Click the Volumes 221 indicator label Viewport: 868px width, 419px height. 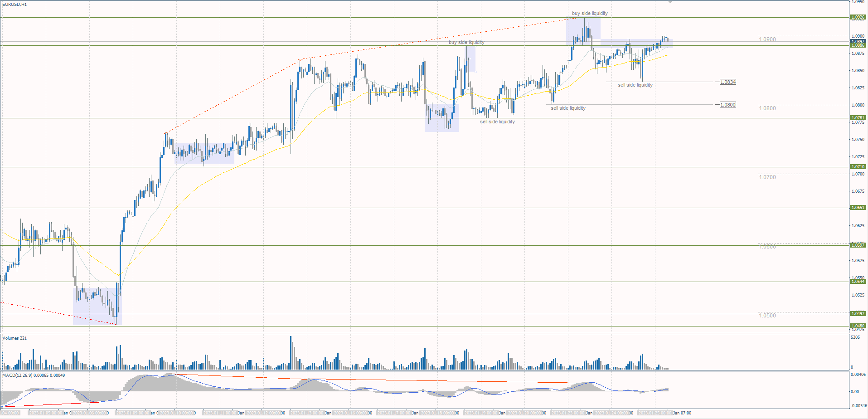(x=15, y=338)
